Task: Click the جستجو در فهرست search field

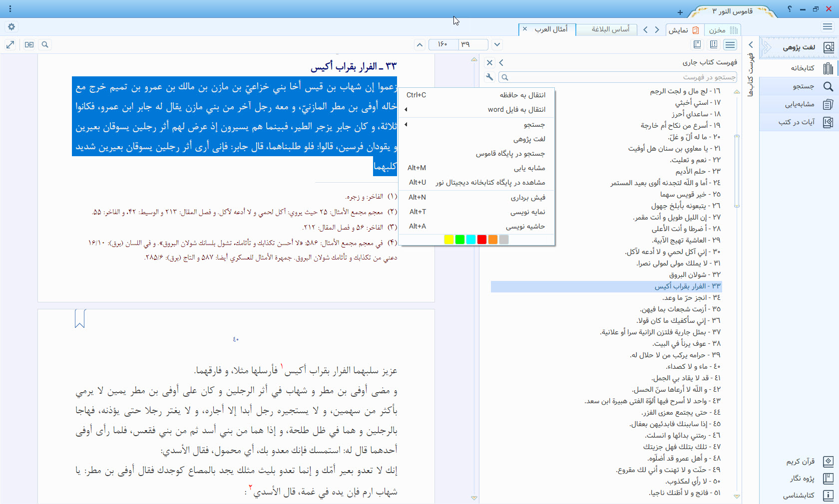Action: point(618,77)
